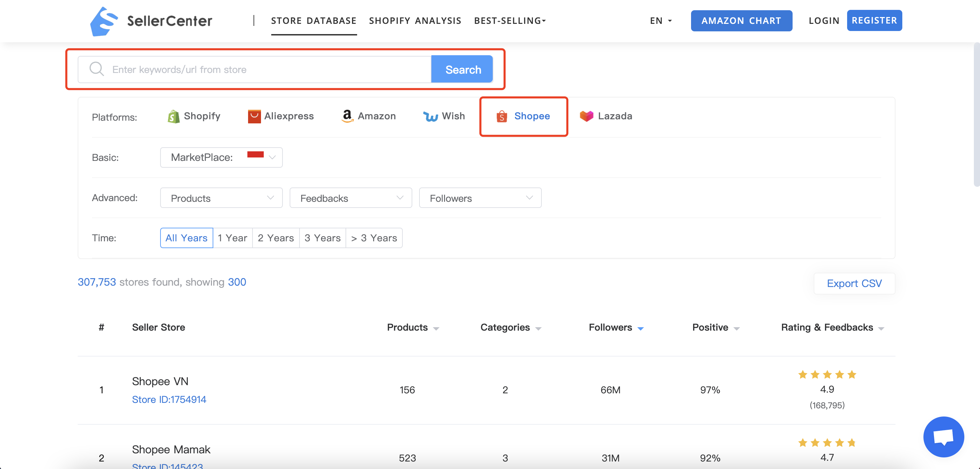The image size is (980, 469).
Task: Sort by Followers column arrow
Action: pyautogui.click(x=640, y=329)
